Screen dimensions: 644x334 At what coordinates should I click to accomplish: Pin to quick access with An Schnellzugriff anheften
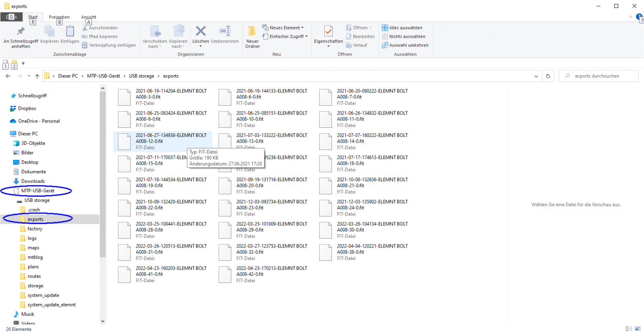21,36
